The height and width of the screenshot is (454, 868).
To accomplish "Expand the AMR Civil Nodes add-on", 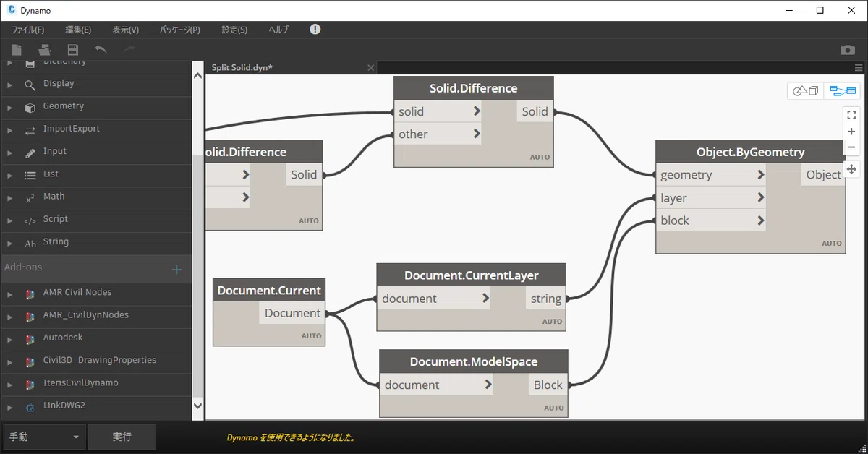I will pos(10,294).
